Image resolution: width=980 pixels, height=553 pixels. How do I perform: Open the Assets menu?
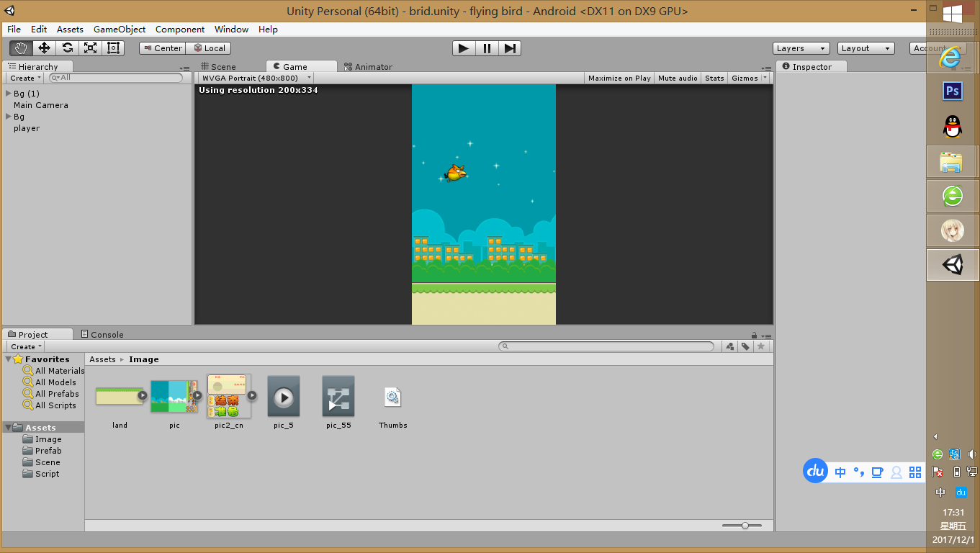coord(70,30)
